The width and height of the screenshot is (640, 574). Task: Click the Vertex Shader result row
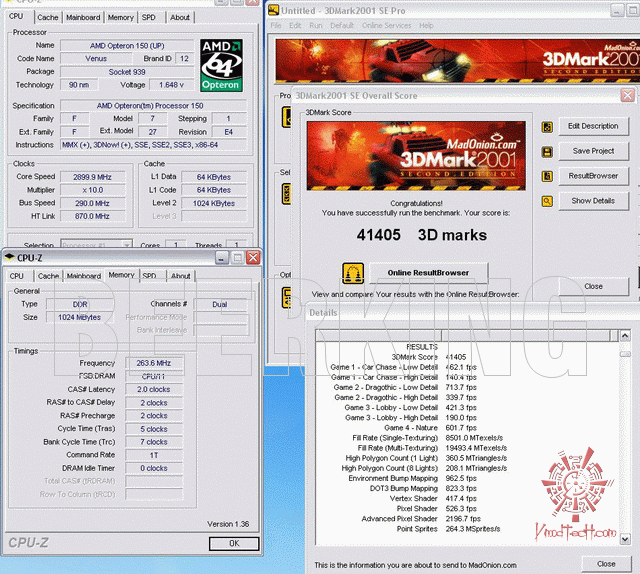433,498
